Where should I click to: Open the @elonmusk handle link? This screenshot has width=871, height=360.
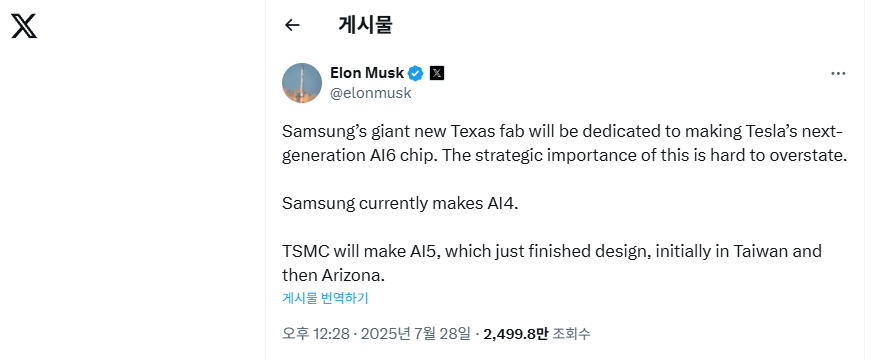tap(371, 93)
